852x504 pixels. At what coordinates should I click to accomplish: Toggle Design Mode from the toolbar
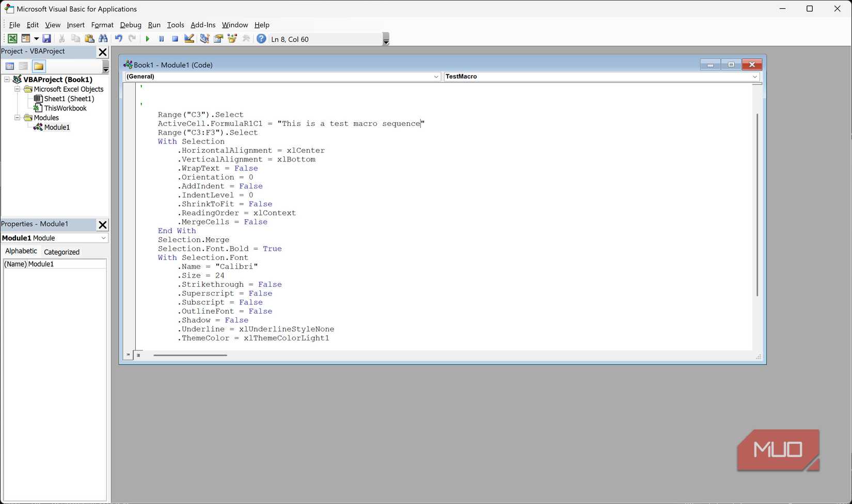[189, 38]
